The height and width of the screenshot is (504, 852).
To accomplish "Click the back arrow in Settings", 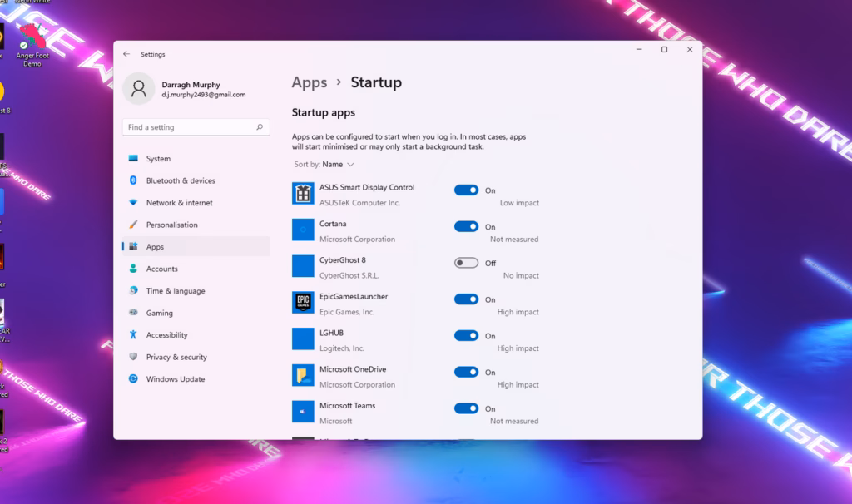I will (x=126, y=54).
